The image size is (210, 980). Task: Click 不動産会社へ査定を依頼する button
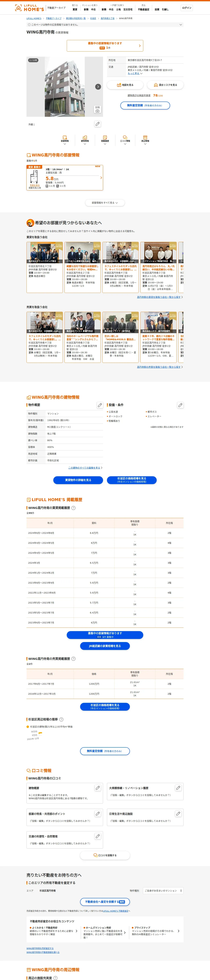pos(105,902)
